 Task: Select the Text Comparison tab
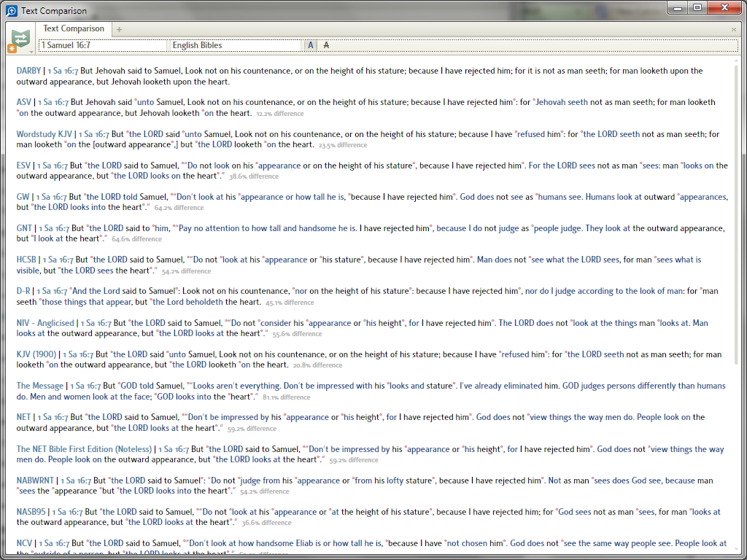pos(74,28)
